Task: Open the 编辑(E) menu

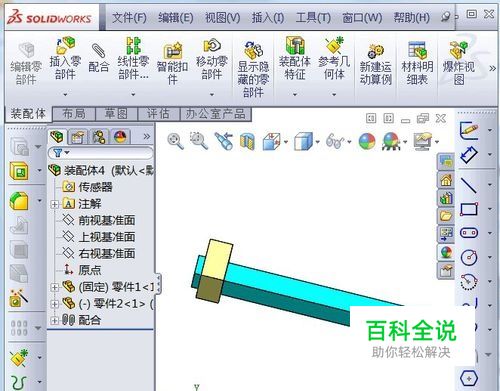Action: click(x=176, y=17)
